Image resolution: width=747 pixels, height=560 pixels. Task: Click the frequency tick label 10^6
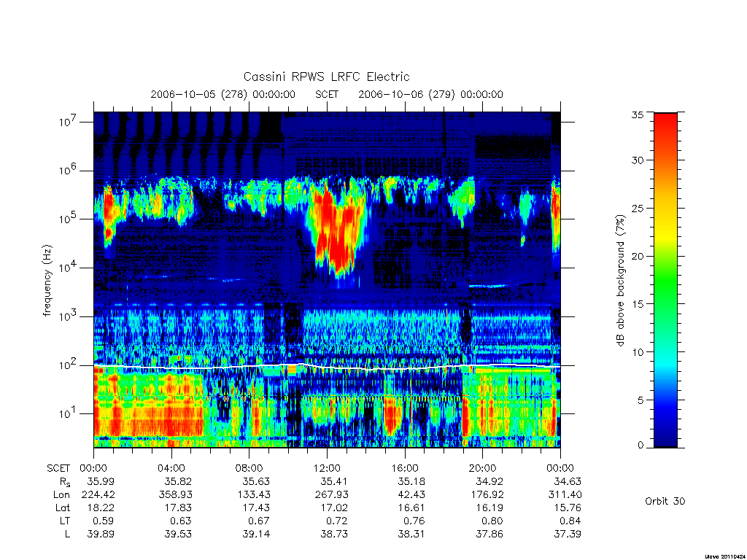68,170
